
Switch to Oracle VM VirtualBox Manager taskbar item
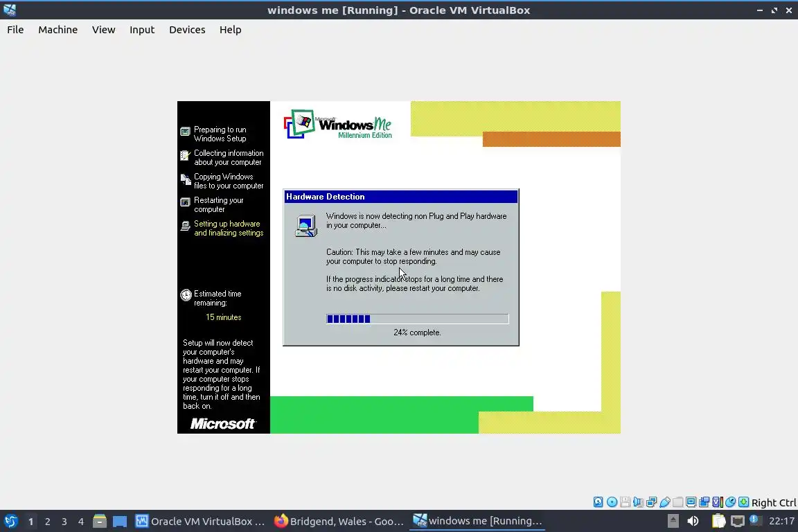[x=199, y=522]
